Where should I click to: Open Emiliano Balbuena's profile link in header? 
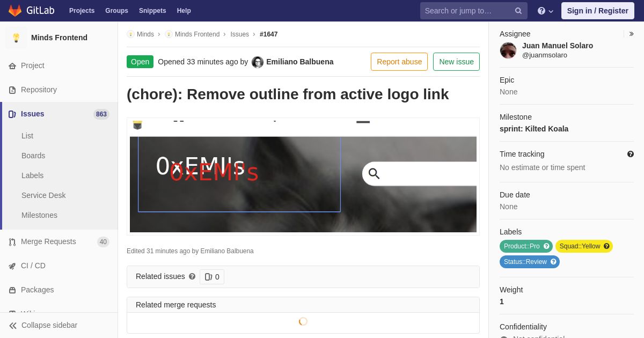tap(299, 62)
